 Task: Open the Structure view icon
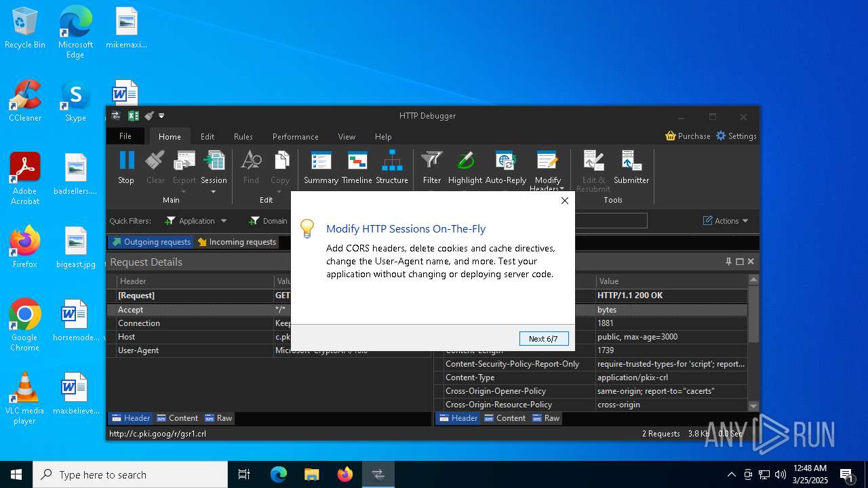pyautogui.click(x=392, y=160)
